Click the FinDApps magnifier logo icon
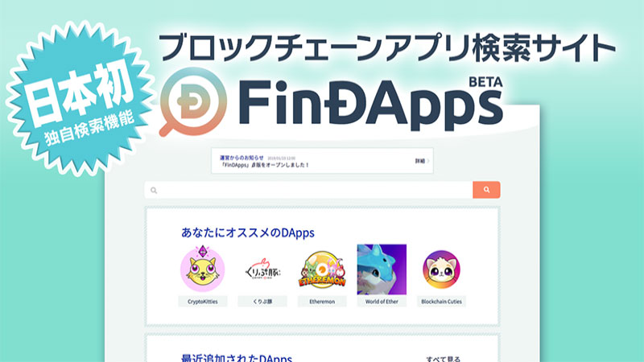The width and height of the screenshot is (644, 362). pos(192,102)
